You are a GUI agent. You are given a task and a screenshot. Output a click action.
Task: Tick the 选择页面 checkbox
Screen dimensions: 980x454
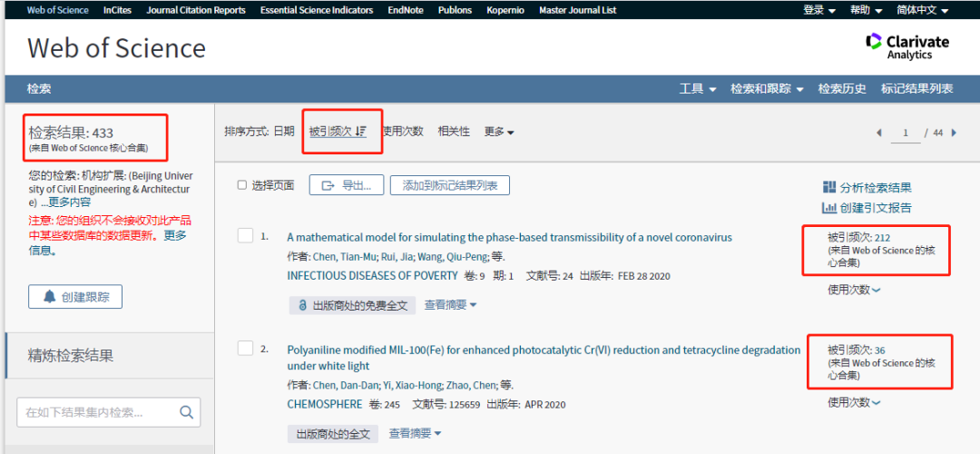click(242, 185)
